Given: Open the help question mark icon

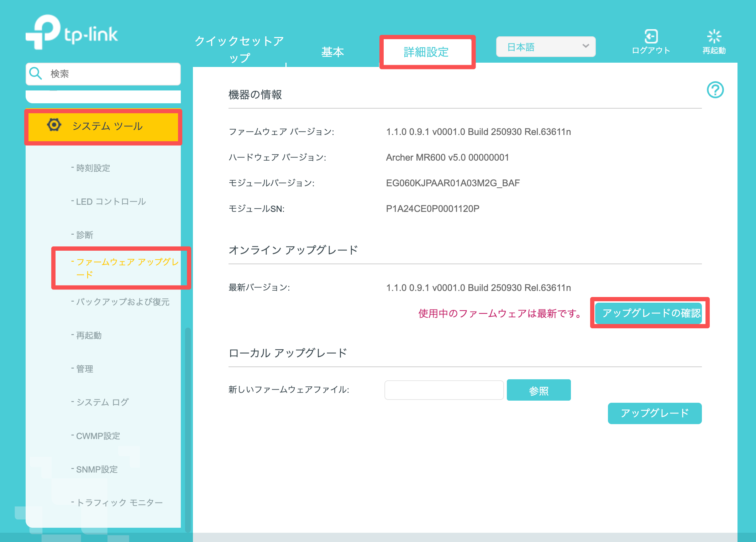Looking at the screenshot, I should click(715, 90).
